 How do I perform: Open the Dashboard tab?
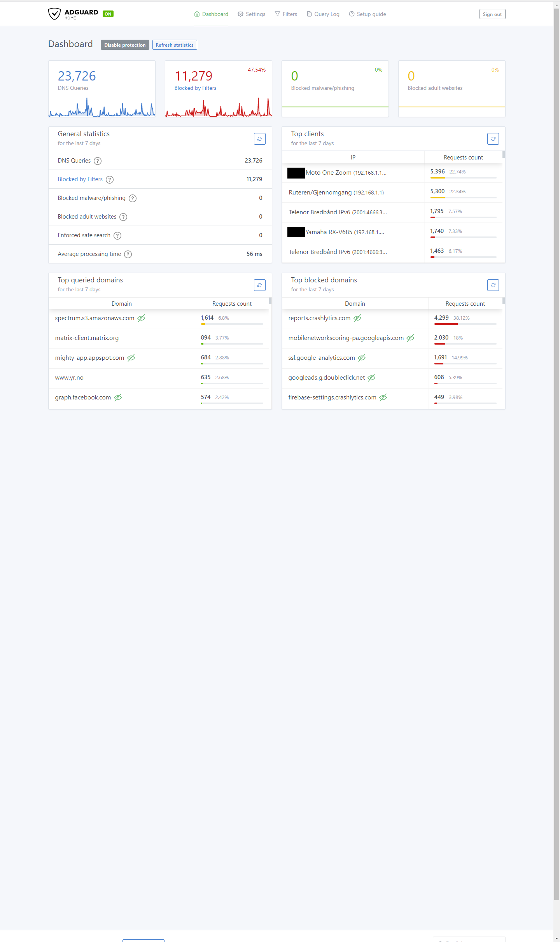pyautogui.click(x=211, y=14)
